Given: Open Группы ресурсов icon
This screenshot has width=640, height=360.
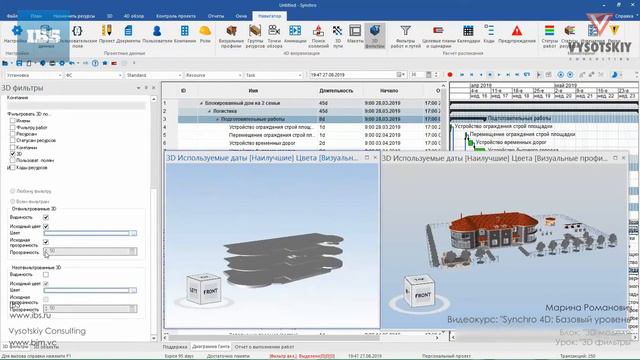Looking at the screenshot, I should pos(255,31).
